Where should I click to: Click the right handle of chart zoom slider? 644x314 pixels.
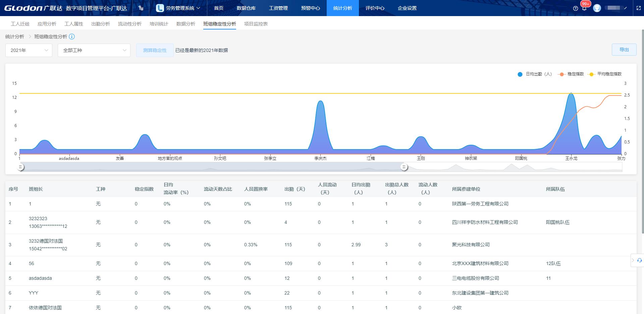[404, 167]
